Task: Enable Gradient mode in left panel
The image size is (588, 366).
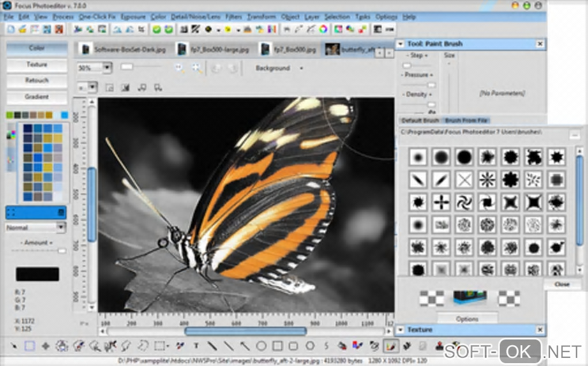Action: click(36, 97)
